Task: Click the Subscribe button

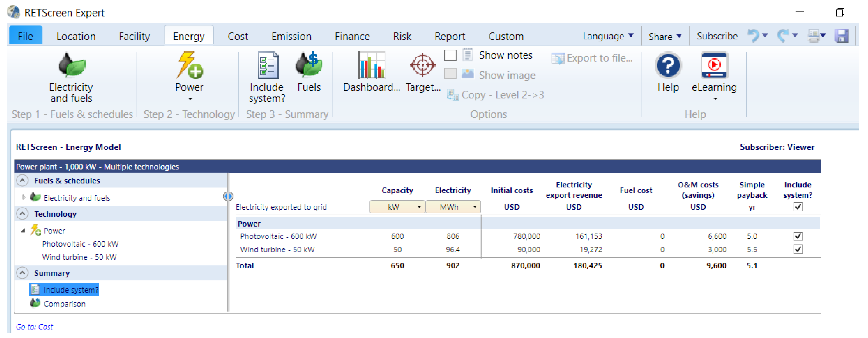Action: coord(717,36)
